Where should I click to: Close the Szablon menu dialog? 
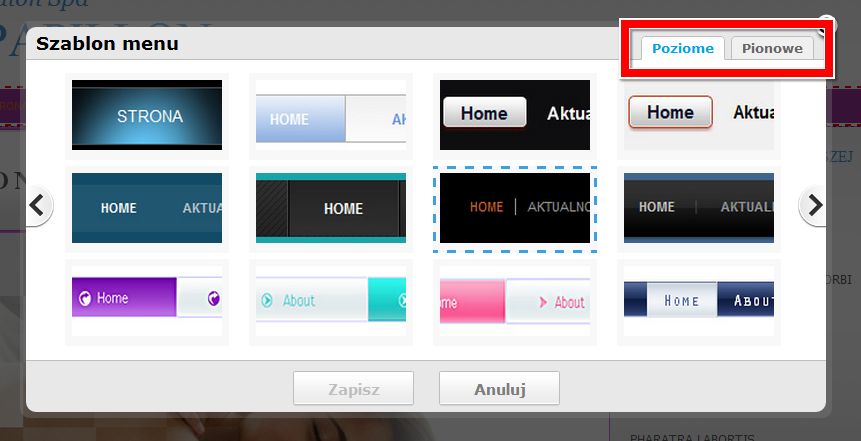[827, 23]
